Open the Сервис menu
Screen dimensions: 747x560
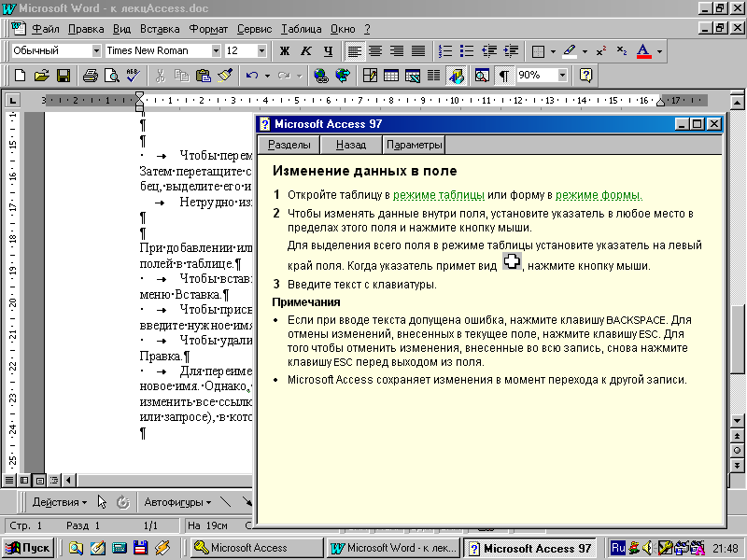point(254,29)
